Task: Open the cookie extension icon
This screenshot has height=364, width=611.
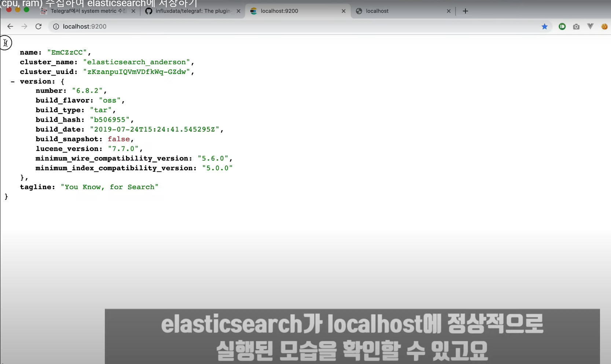Action: pos(604,26)
